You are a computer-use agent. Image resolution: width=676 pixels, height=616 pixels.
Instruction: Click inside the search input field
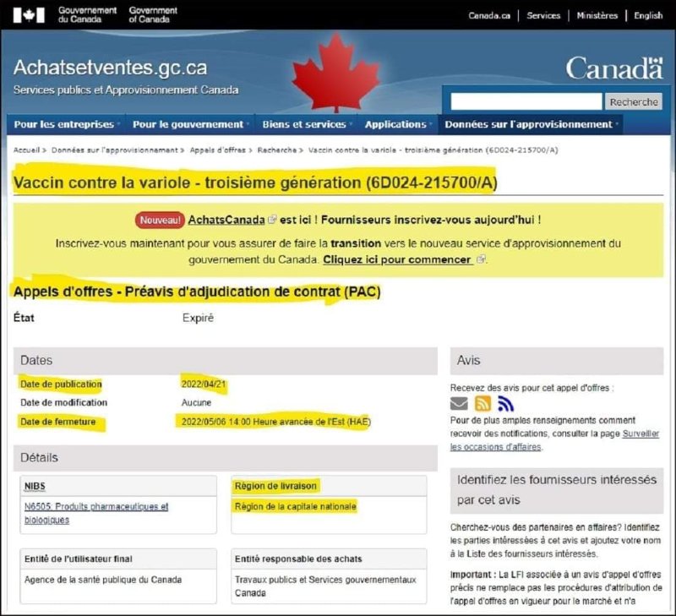pos(526,101)
